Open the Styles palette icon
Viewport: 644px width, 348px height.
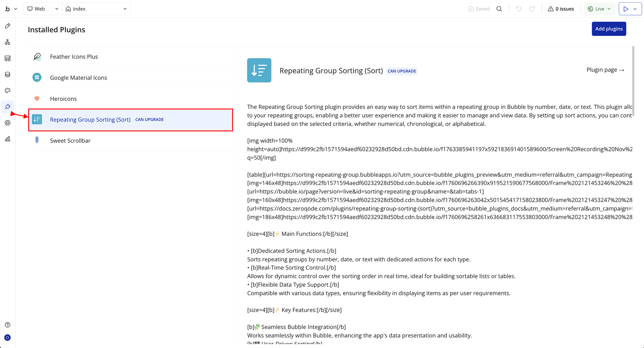coord(8,90)
